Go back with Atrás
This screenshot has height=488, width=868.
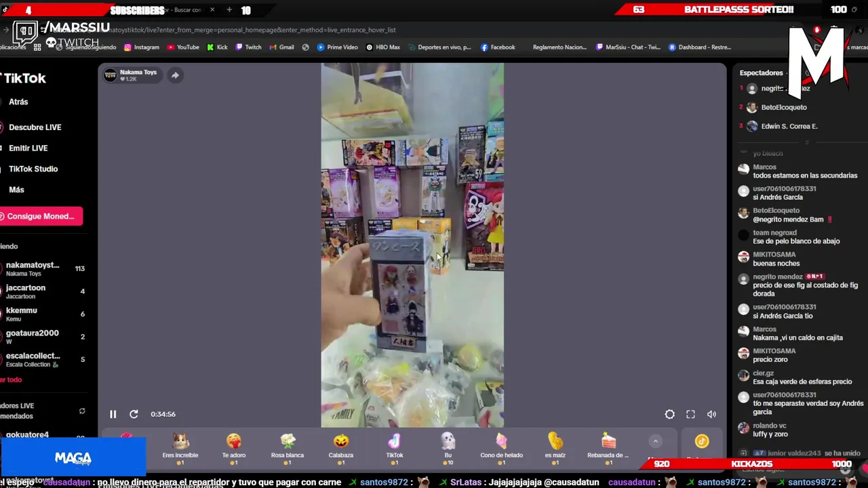[x=18, y=102]
